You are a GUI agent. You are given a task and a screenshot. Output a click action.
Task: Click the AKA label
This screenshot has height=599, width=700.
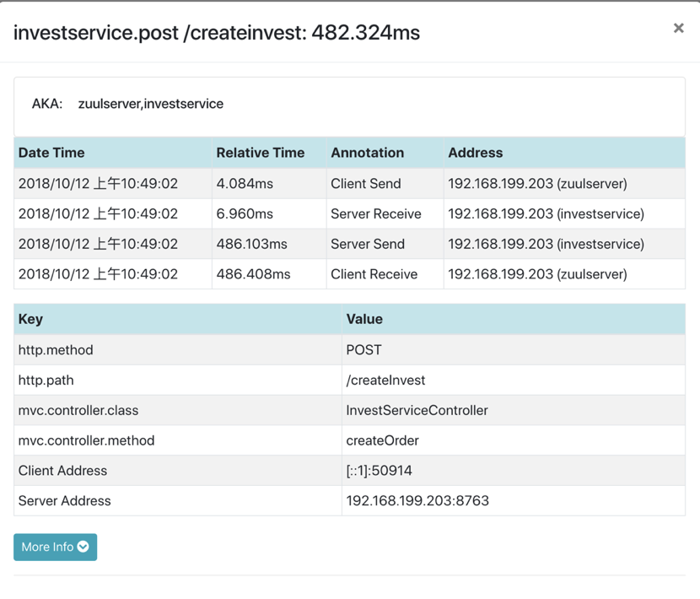47,104
